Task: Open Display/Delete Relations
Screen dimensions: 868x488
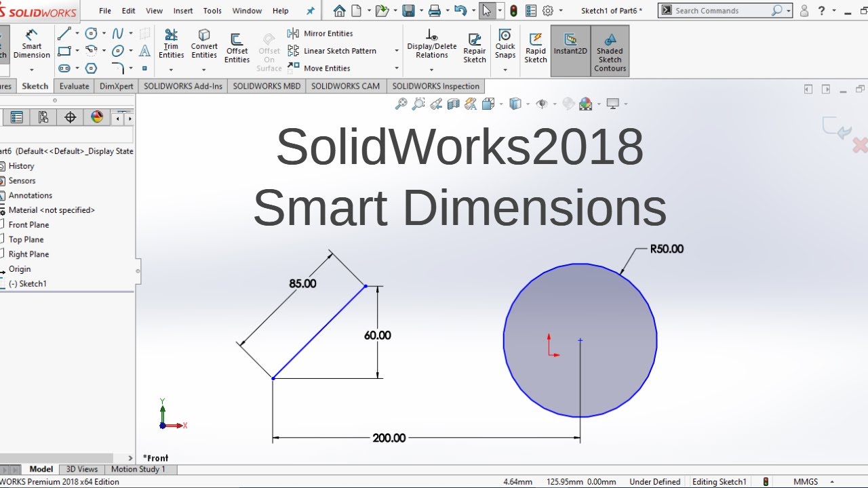Action: (432, 44)
